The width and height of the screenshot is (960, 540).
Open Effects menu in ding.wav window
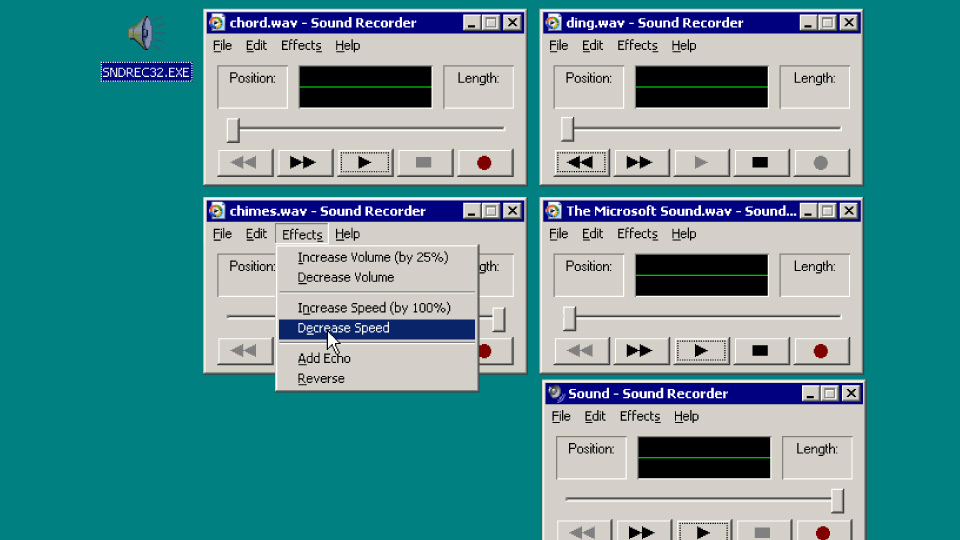point(637,46)
